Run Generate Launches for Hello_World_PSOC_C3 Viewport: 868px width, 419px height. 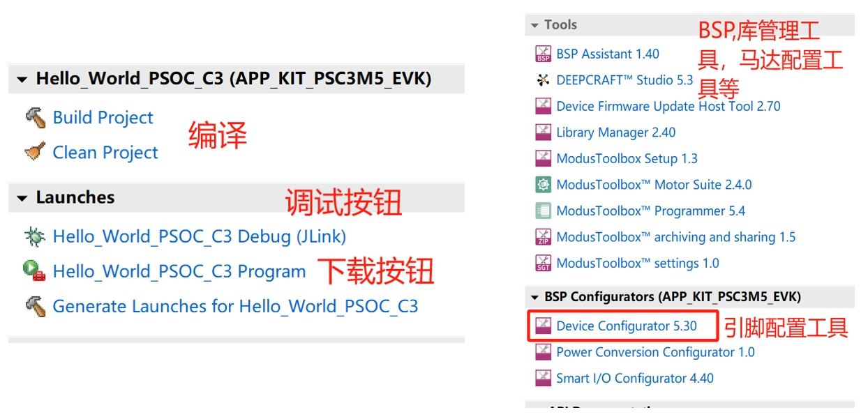point(235,306)
